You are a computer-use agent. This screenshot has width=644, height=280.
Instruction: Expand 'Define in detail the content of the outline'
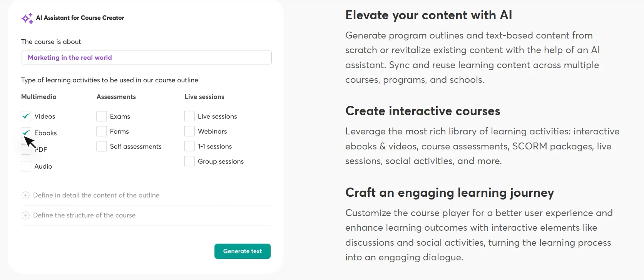(96, 195)
